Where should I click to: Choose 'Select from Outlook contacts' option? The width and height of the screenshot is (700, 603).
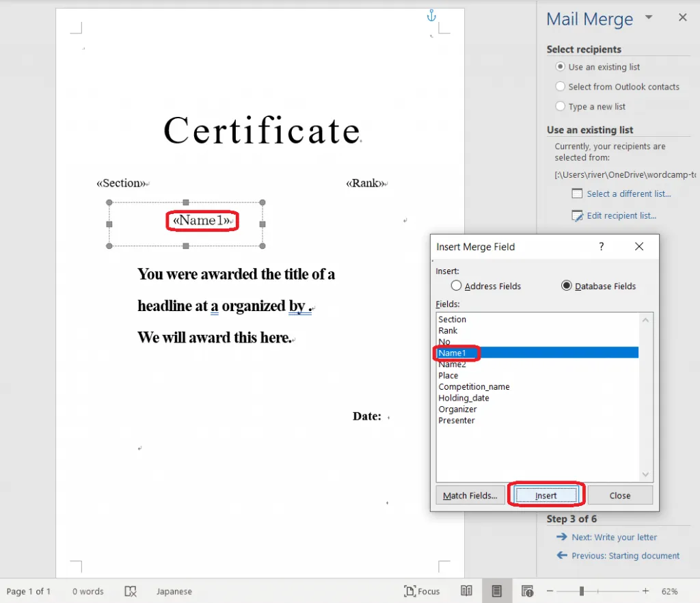coord(561,87)
